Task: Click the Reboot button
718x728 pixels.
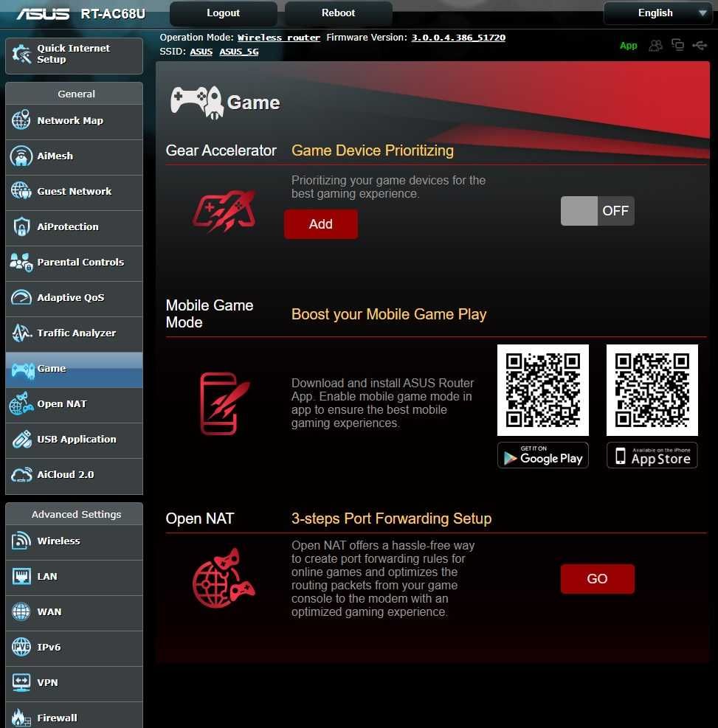Action: [338, 13]
